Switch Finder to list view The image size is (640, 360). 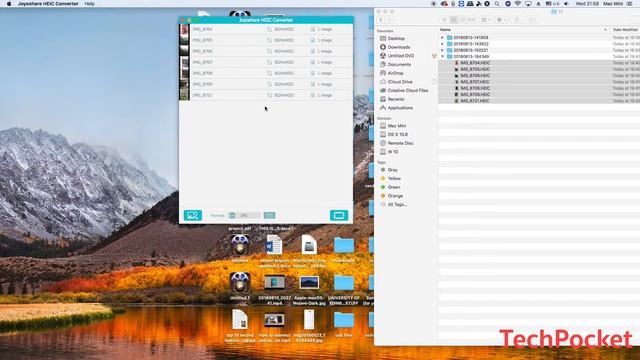(453, 20)
